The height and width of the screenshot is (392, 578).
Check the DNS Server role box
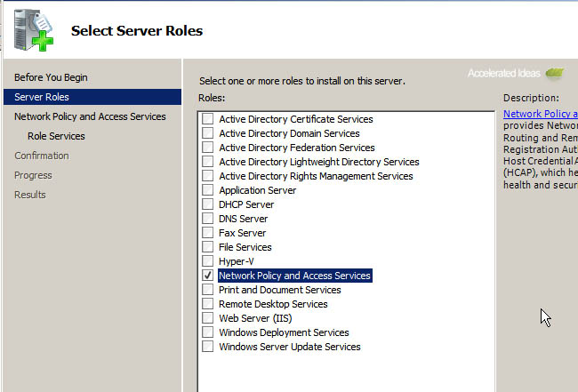(207, 218)
